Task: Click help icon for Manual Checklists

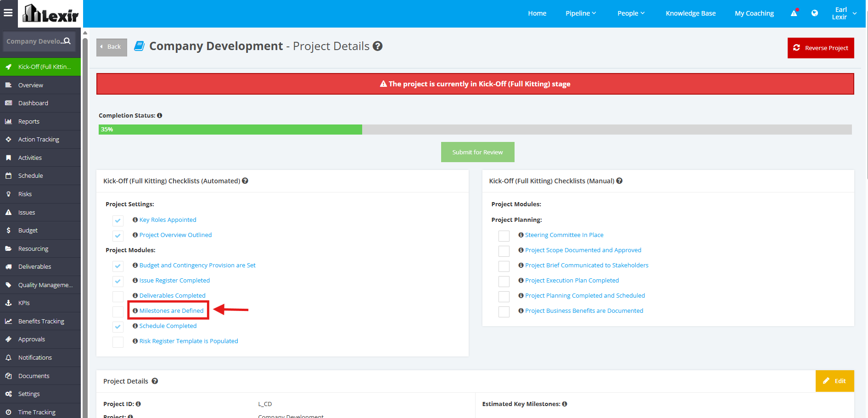Action: point(619,181)
